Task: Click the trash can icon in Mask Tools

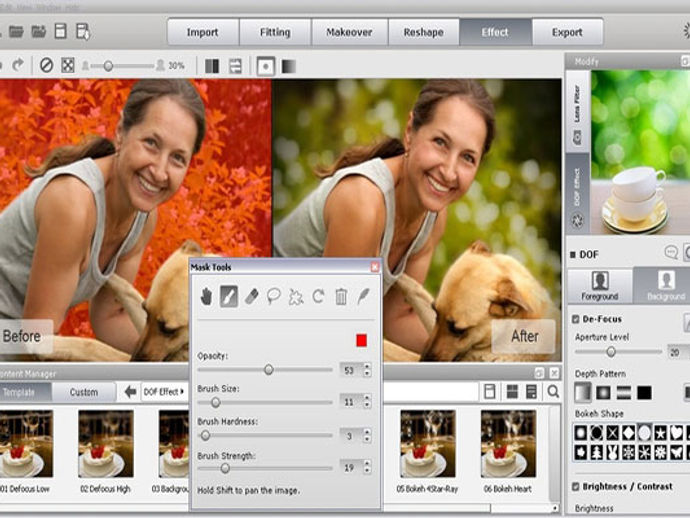Action: pyautogui.click(x=341, y=297)
